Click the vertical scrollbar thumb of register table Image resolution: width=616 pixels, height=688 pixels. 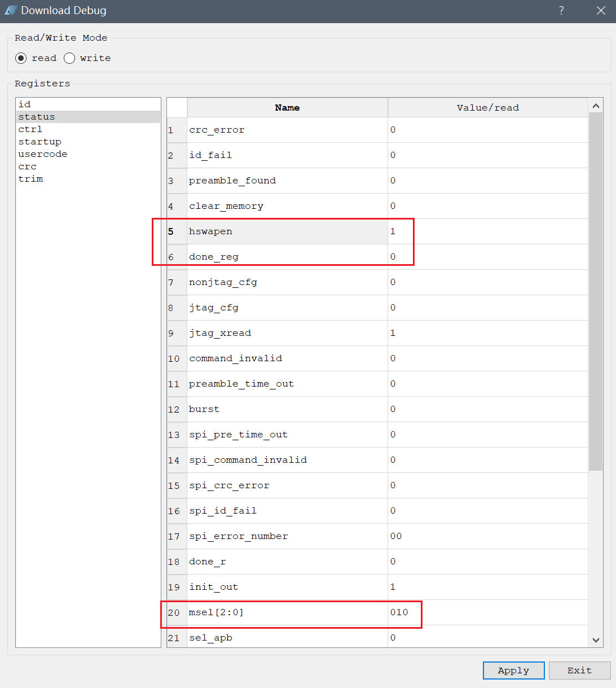pyautogui.click(x=596, y=291)
